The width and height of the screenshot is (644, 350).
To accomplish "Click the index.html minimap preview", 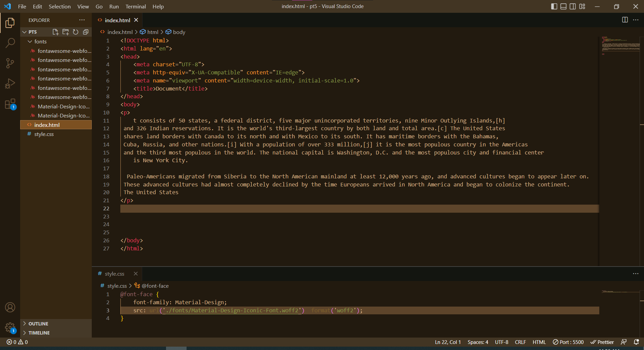I will (x=620, y=45).
